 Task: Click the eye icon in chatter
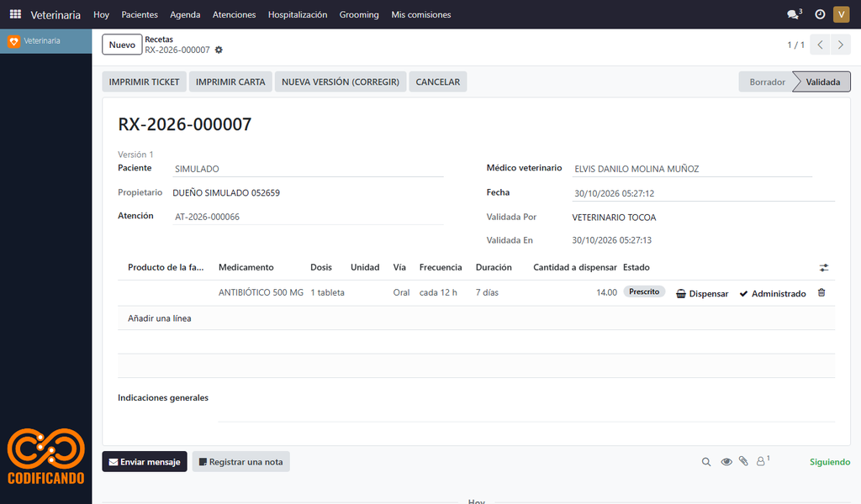tap(726, 462)
